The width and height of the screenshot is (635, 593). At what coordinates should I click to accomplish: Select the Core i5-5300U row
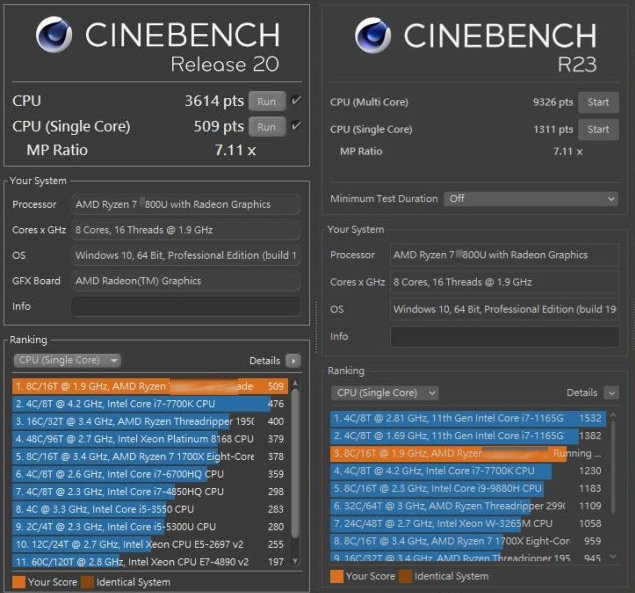(x=150, y=527)
